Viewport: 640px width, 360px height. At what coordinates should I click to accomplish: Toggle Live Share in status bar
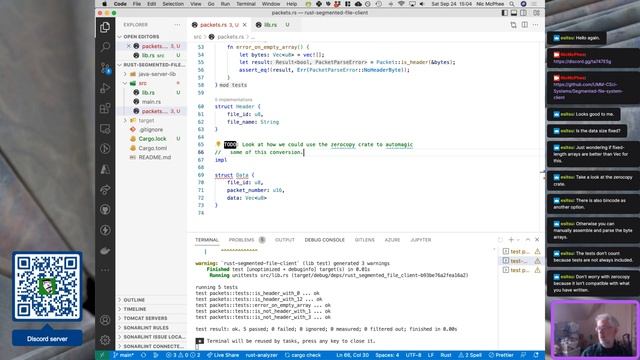pyautogui.click(x=223, y=355)
